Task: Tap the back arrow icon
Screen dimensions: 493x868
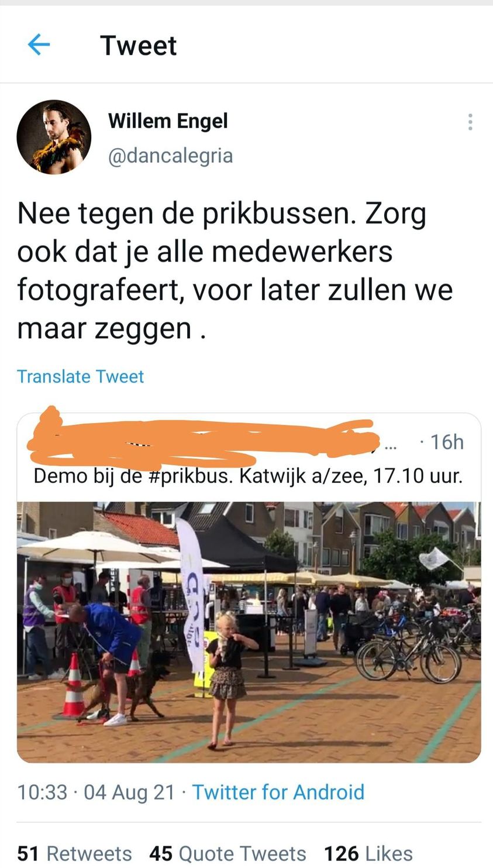Action: [39, 44]
